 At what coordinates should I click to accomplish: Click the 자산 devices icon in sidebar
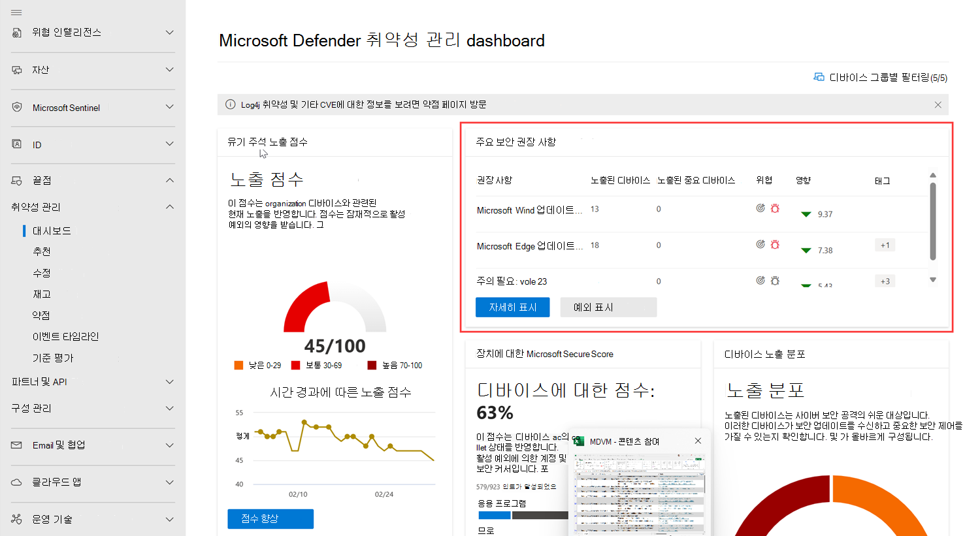coord(17,70)
